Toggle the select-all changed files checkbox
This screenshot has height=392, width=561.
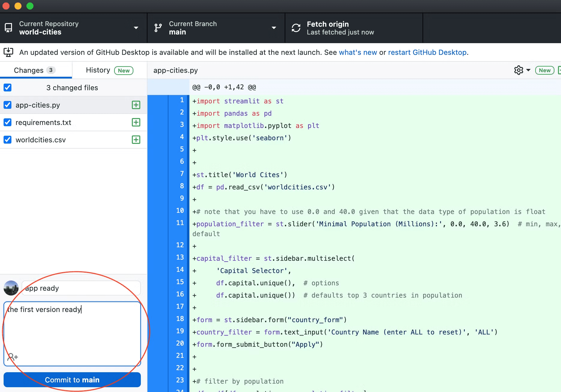click(x=7, y=88)
